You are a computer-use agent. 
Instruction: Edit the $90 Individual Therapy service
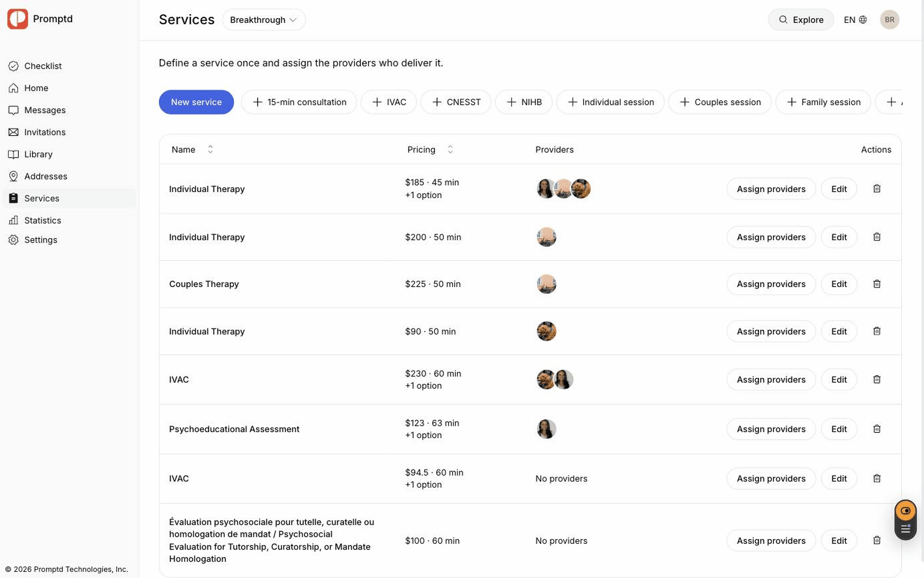tap(839, 331)
